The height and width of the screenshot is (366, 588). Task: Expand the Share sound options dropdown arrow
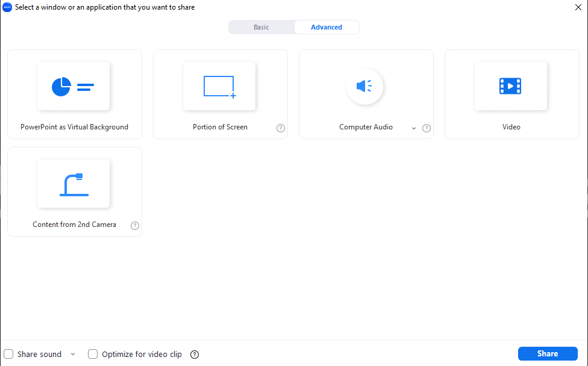coord(73,354)
